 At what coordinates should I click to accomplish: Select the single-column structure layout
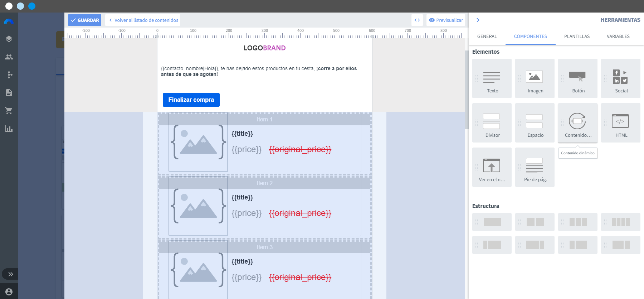point(492,222)
